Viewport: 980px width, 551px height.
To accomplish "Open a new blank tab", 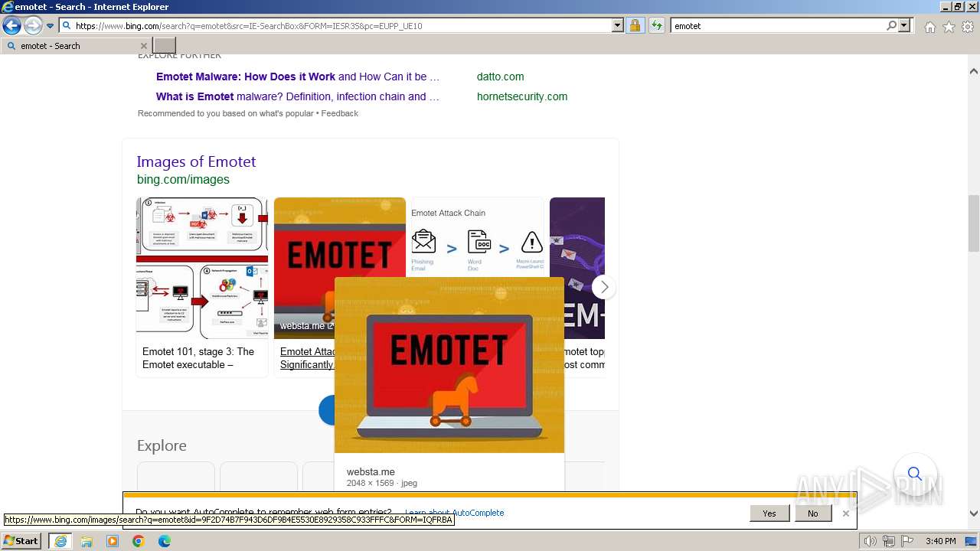I will [165, 46].
